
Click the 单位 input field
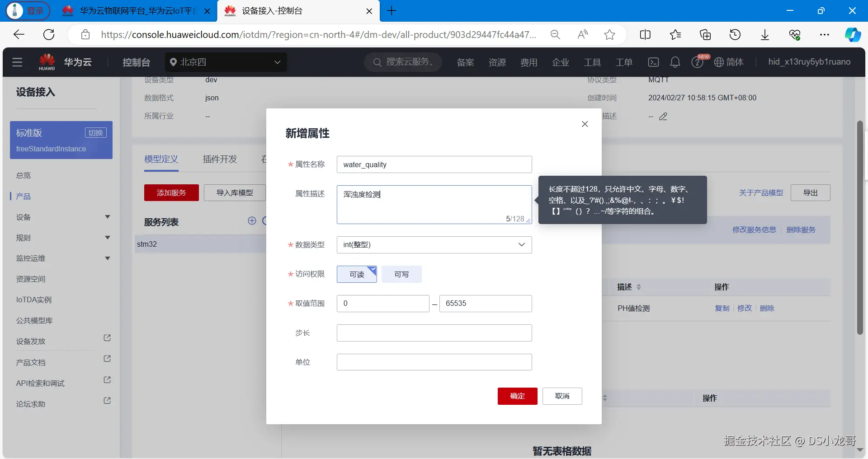(x=434, y=362)
